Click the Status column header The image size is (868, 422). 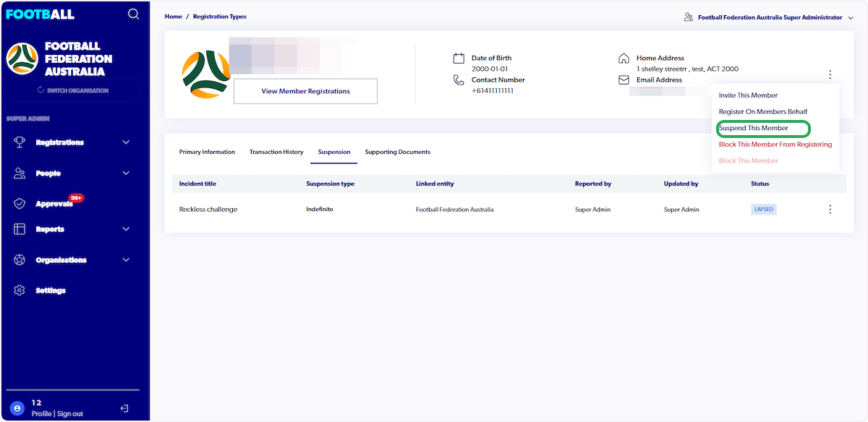(x=760, y=184)
